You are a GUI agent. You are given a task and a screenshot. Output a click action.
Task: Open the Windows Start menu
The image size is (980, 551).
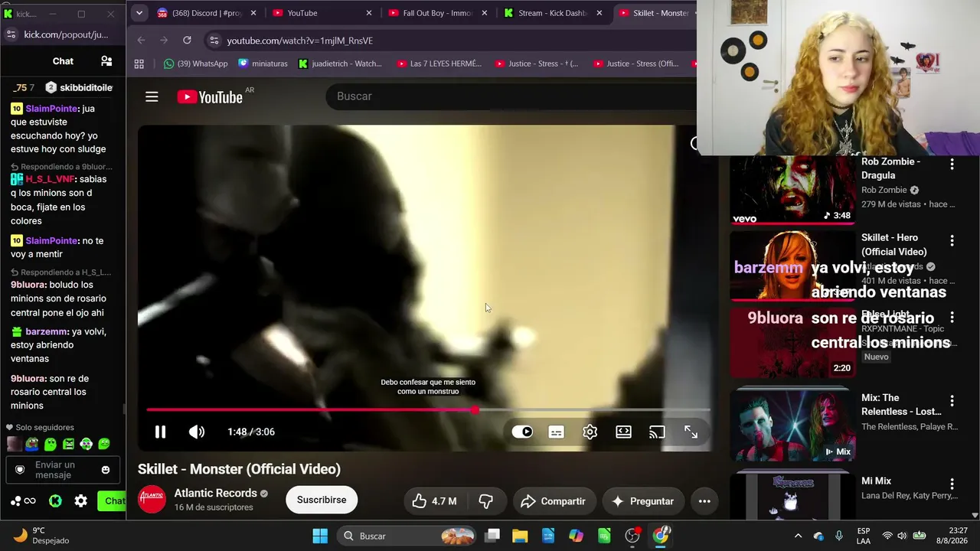coord(320,536)
